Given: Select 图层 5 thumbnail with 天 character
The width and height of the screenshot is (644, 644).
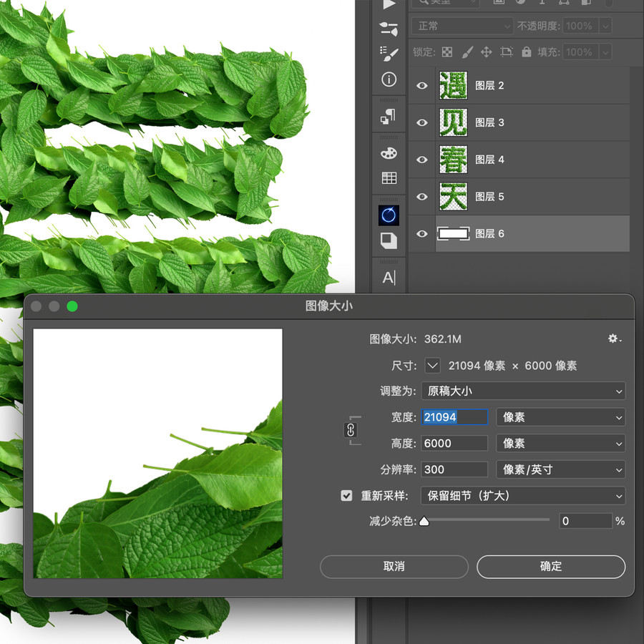Looking at the screenshot, I should (x=453, y=196).
